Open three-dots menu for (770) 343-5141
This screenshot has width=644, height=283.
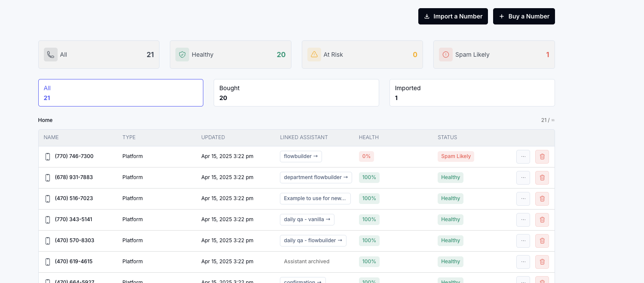[x=523, y=220]
